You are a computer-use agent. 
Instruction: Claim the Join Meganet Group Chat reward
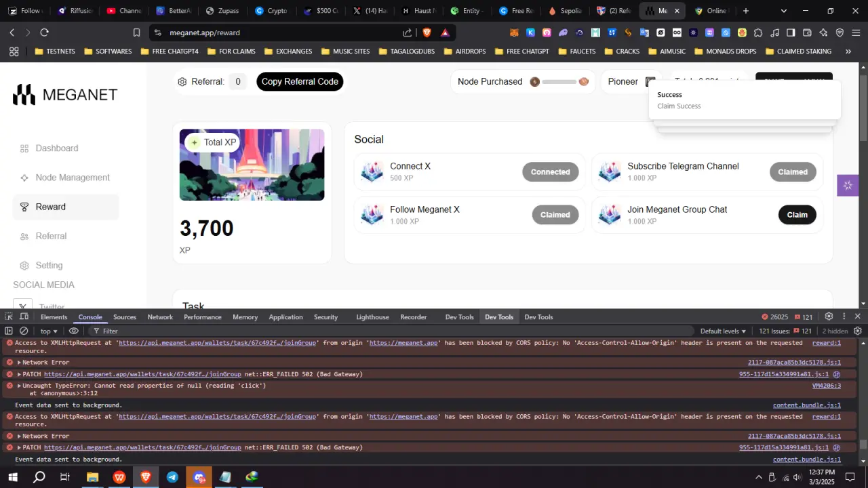coord(797,215)
